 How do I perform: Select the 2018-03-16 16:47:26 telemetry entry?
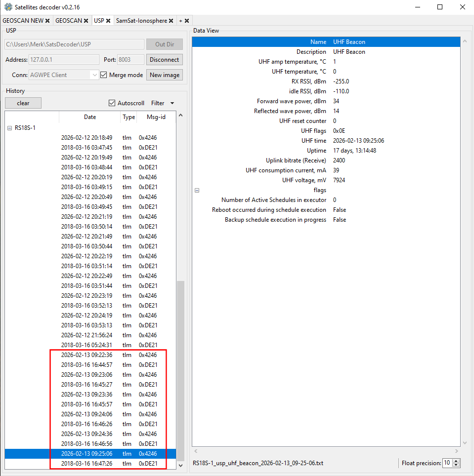click(86, 464)
